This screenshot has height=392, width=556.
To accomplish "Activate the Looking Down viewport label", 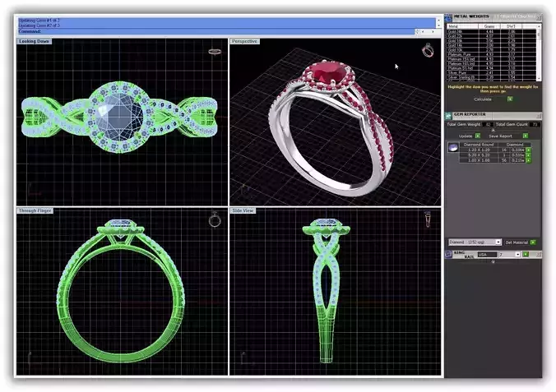I will (34, 41).
